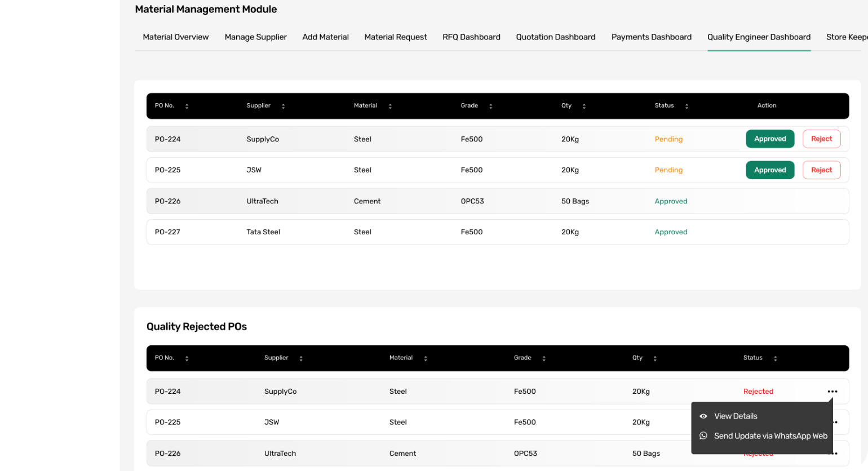Click SupplyCo in Quality Rejected POs table

pyautogui.click(x=280, y=392)
